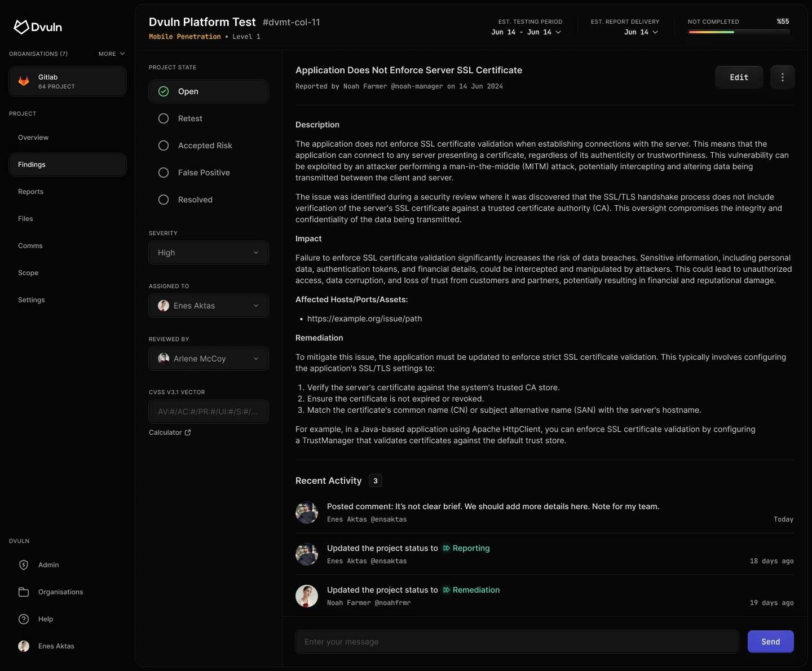Screen dimensions: 812x671
Task: Click the Gitlab fox icon
Action: point(24,81)
